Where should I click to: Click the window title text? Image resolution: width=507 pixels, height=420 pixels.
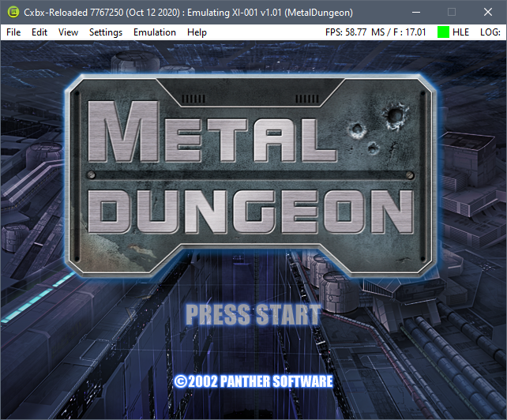click(x=188, y=13)
